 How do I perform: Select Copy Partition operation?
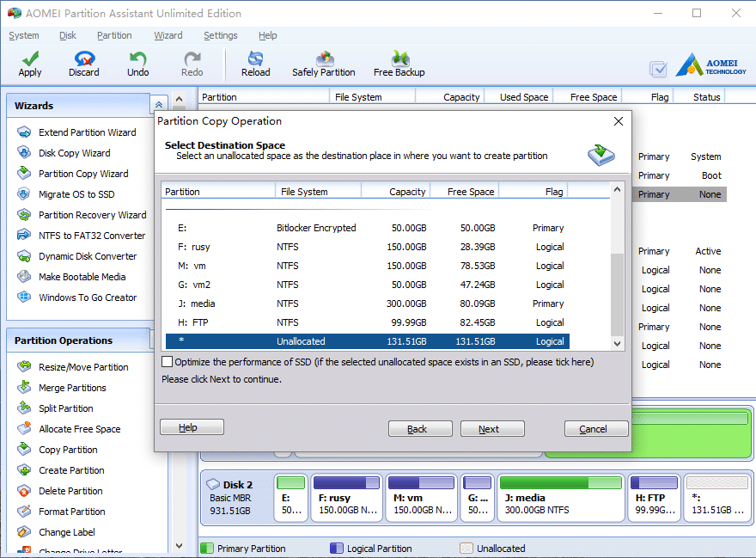pos(68,450)
